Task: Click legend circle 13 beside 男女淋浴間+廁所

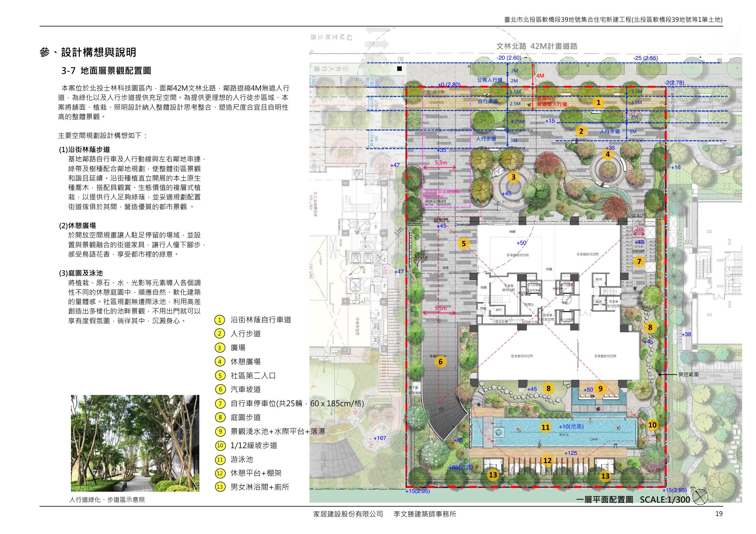Action: [x=220, y=487]
